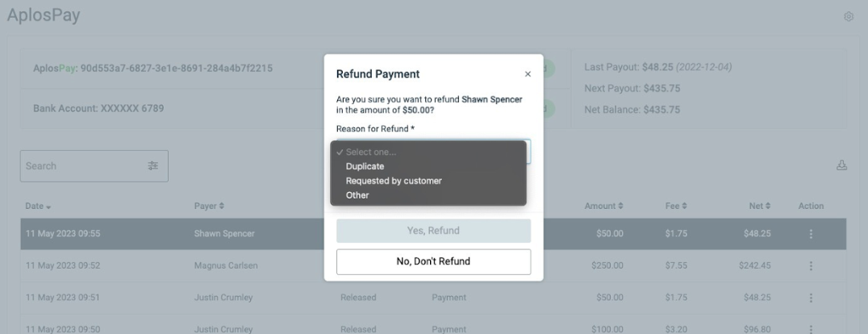This screenshot has height=334, width=868.
Task: Sort the table by Amount column
Action: pyautogui.click(x=603, y=206)
